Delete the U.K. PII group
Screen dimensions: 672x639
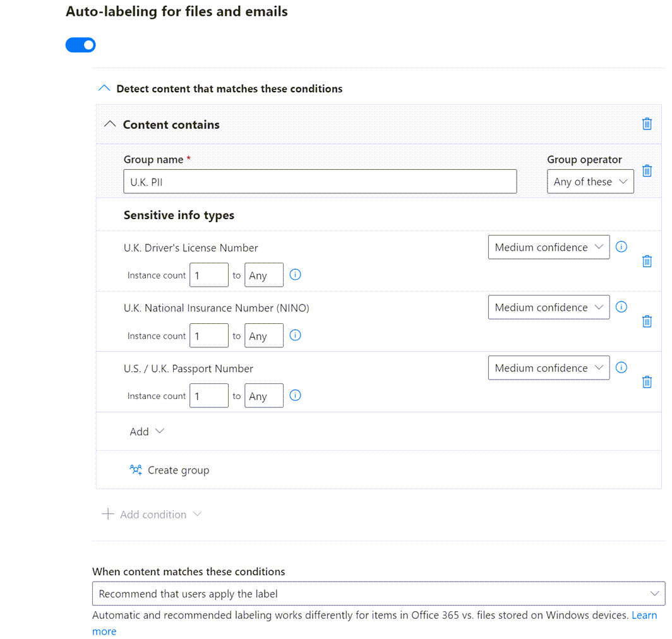coord(647,171)
